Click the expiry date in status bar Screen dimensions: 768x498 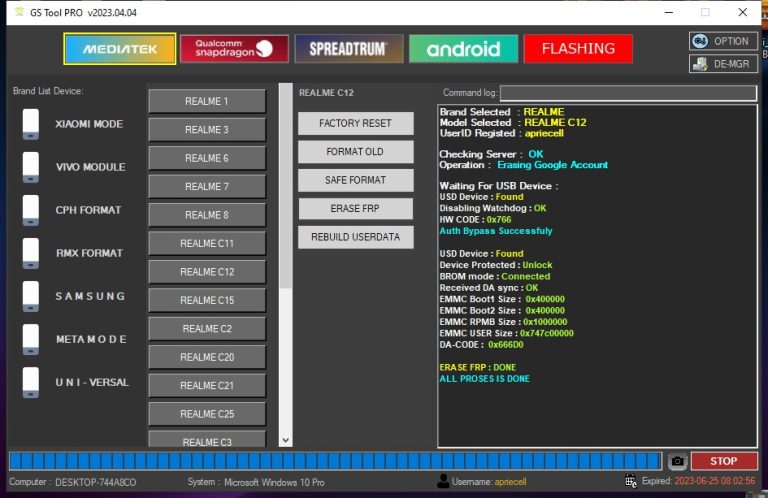(x=715, y=481)
